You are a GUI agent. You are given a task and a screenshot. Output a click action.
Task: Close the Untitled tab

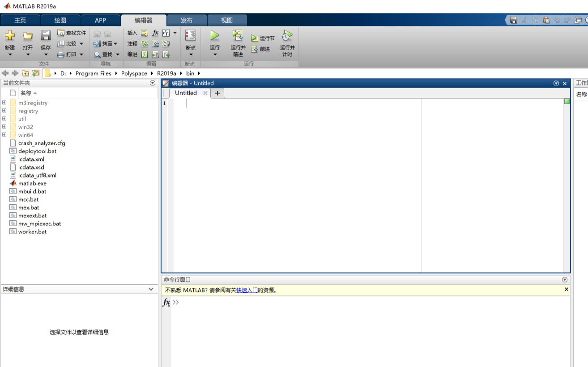pyautogui.click(x=205, y=93)
